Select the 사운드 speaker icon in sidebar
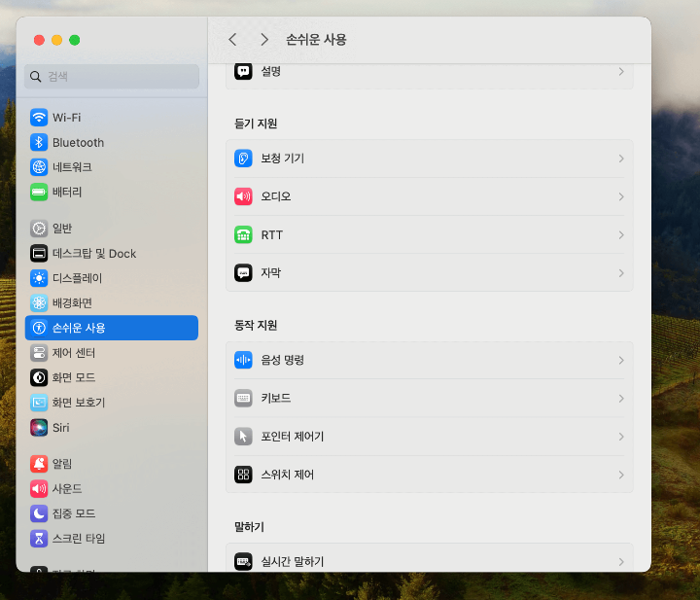This screenshot has width=700, height=600. tap(39, 489)
